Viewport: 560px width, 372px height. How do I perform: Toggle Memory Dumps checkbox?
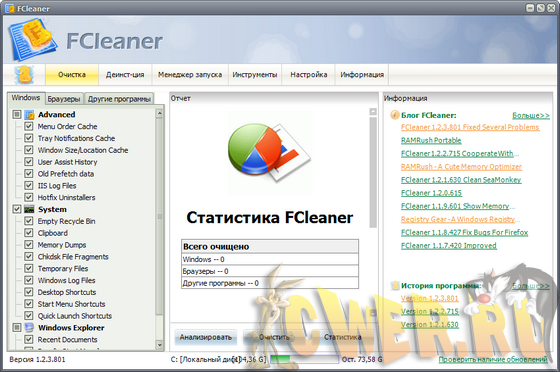point(29,245)
